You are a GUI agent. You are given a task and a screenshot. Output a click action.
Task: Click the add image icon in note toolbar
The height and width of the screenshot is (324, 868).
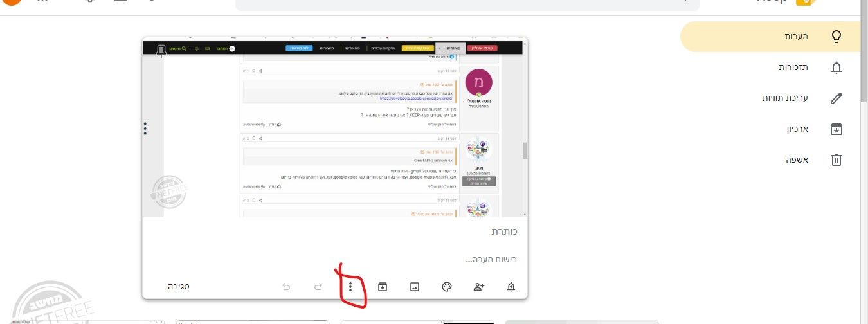pos(415,287)
